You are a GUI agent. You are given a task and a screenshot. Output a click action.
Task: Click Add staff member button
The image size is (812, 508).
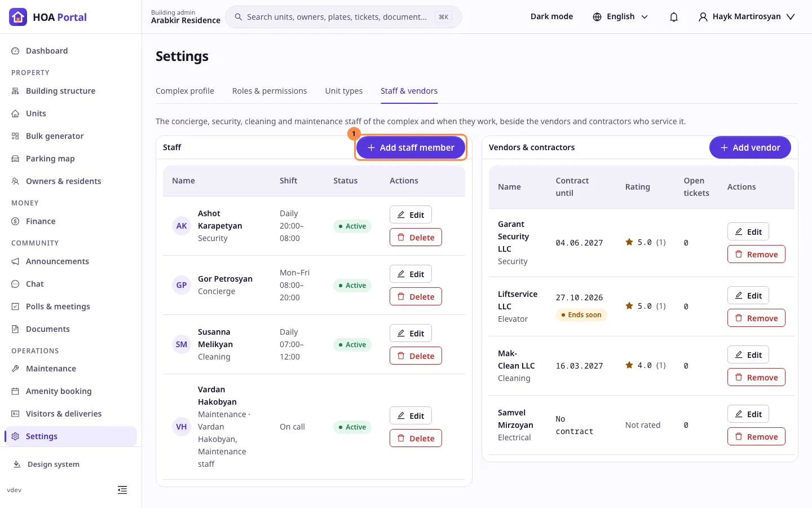[x=411, y=147]
